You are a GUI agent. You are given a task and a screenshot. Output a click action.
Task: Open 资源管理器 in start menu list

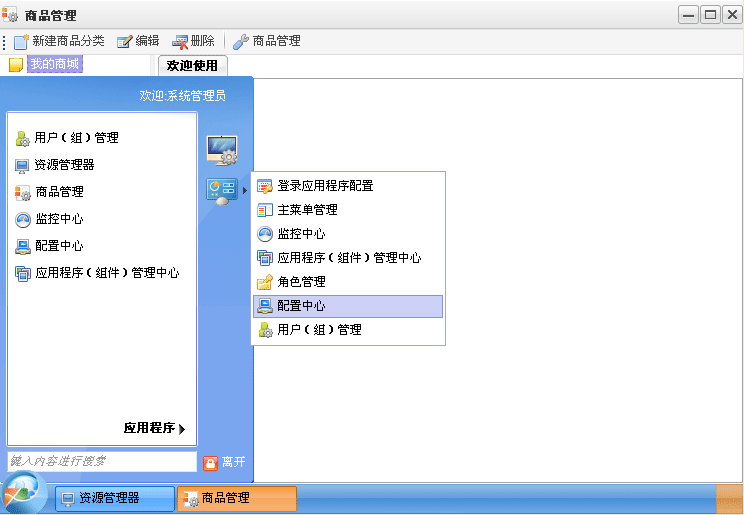(65, 165)
